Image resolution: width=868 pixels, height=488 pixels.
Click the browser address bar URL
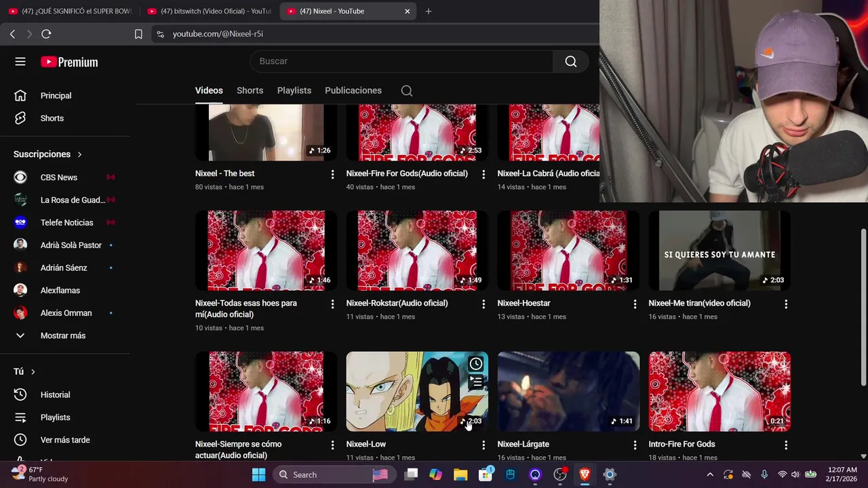(x=218, y=34)
